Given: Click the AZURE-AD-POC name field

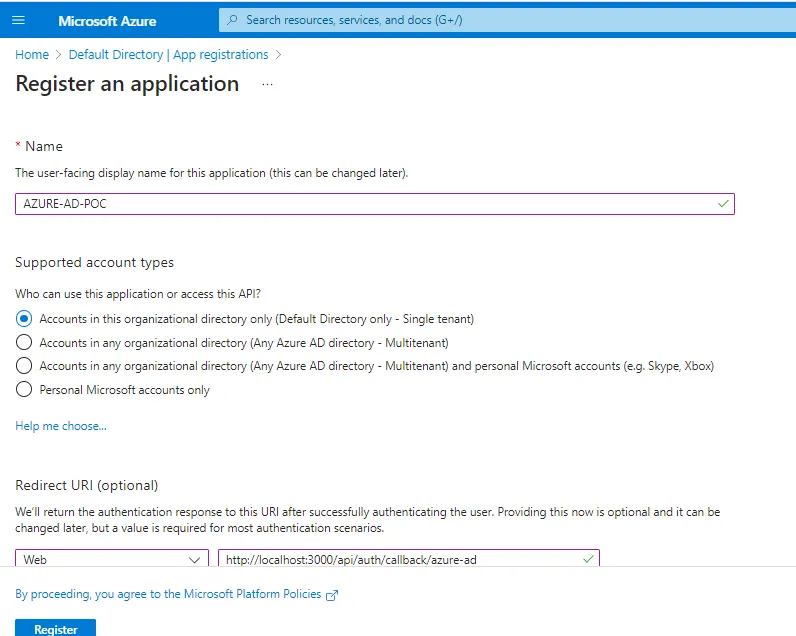Looking at the screenshot, I should tap(375, 204).
